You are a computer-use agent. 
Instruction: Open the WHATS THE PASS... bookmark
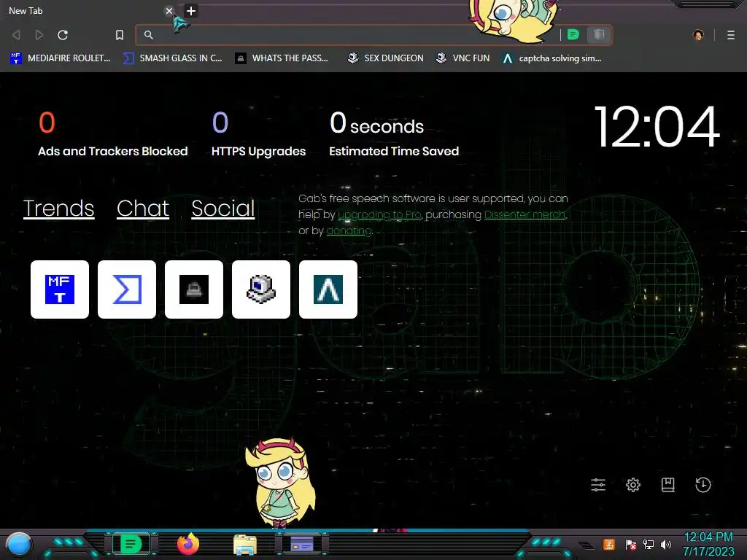pos(282,58)
